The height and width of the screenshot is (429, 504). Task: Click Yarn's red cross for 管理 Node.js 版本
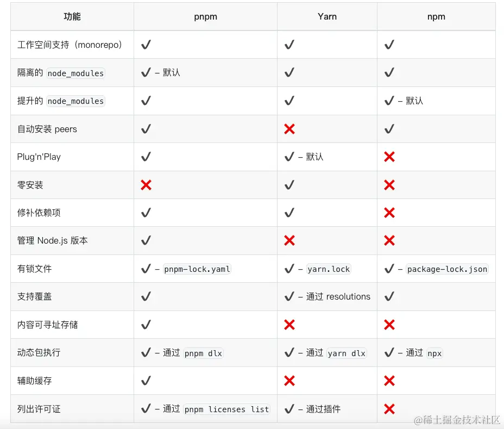point(289,240)
